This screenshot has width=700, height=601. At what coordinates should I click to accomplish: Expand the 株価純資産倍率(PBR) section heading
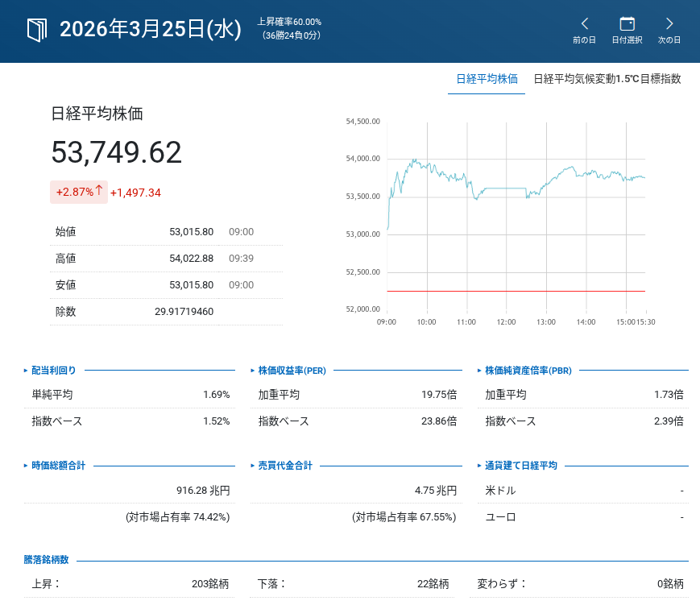pos(528,371)
